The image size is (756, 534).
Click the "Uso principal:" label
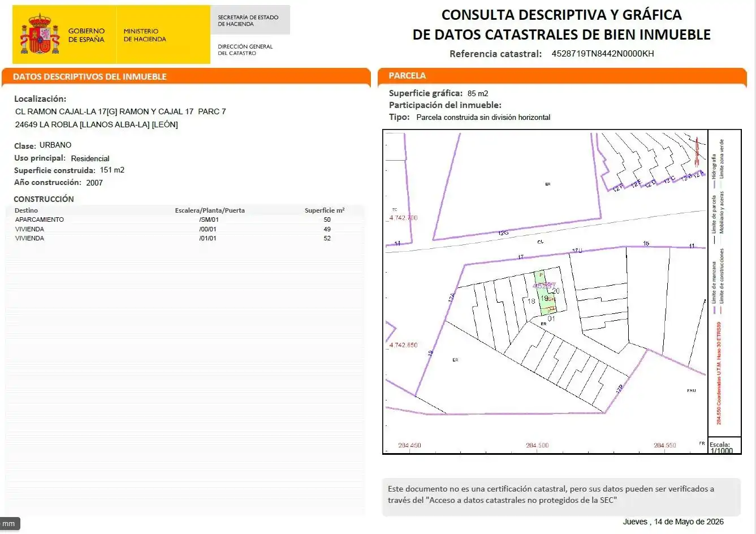(40, 158)
